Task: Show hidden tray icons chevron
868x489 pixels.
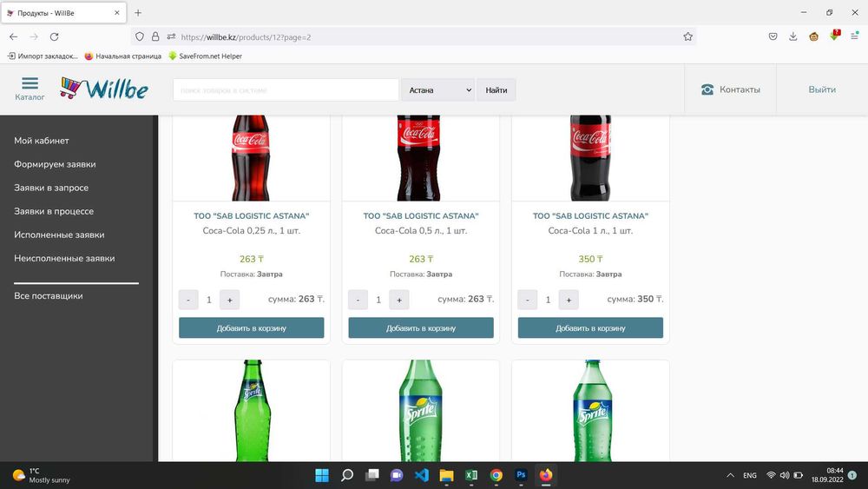Action: click(730, 475)
